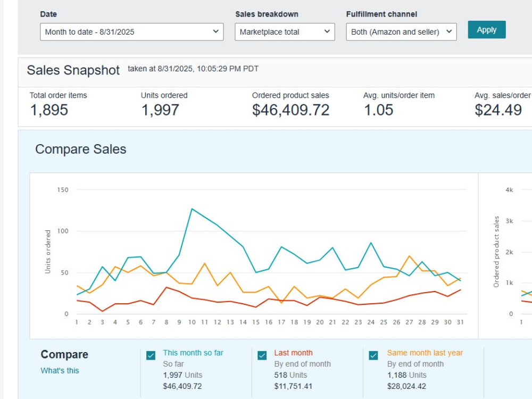Click the Same month last year label
Screen dimensions: 532x399
425,353
